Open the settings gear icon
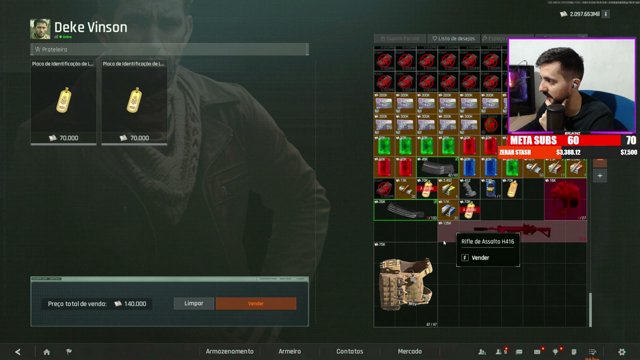The width and height of the screenshot is (640, 360). coord(622,352)
